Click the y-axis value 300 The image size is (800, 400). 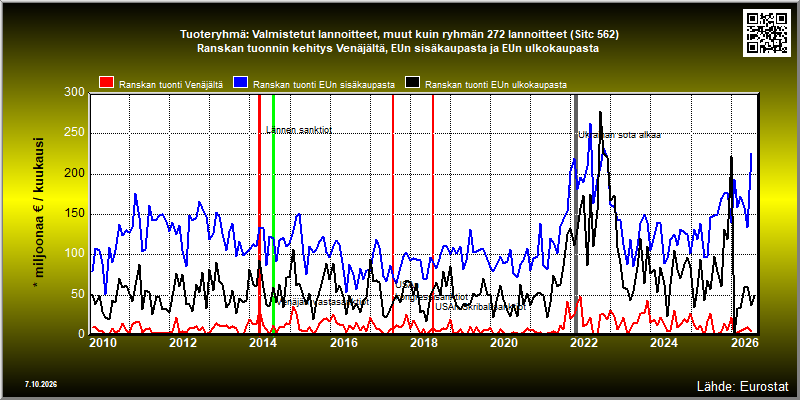click(x=75, y=92)
